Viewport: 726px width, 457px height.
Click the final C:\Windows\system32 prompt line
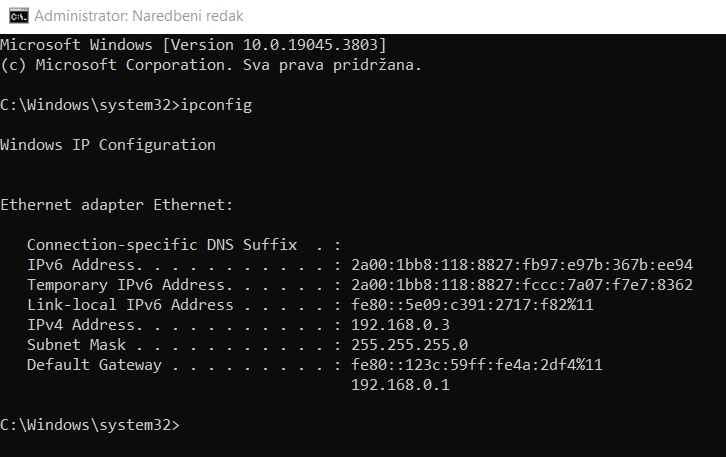click(90, 425)
